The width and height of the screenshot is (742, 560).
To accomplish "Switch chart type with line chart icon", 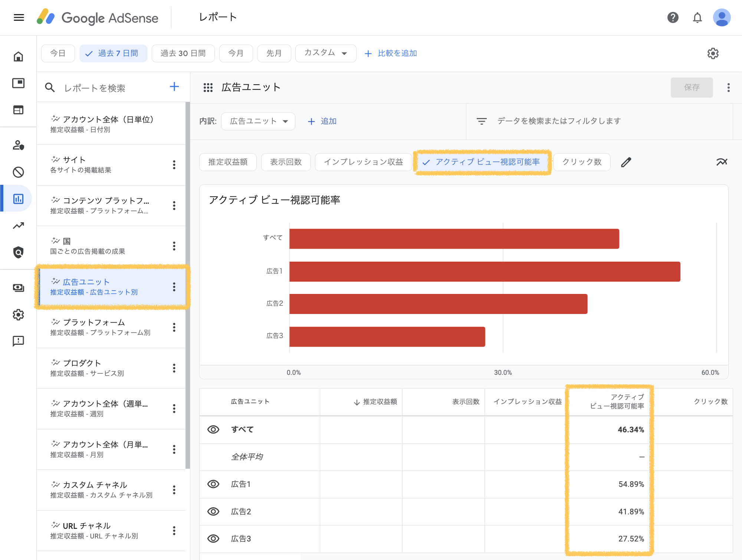I will click(x=722, y=162).
